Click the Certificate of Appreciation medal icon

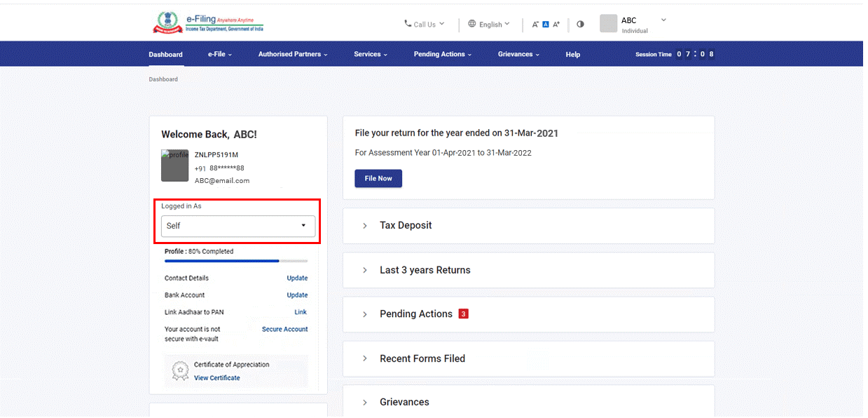coord(180,370)
